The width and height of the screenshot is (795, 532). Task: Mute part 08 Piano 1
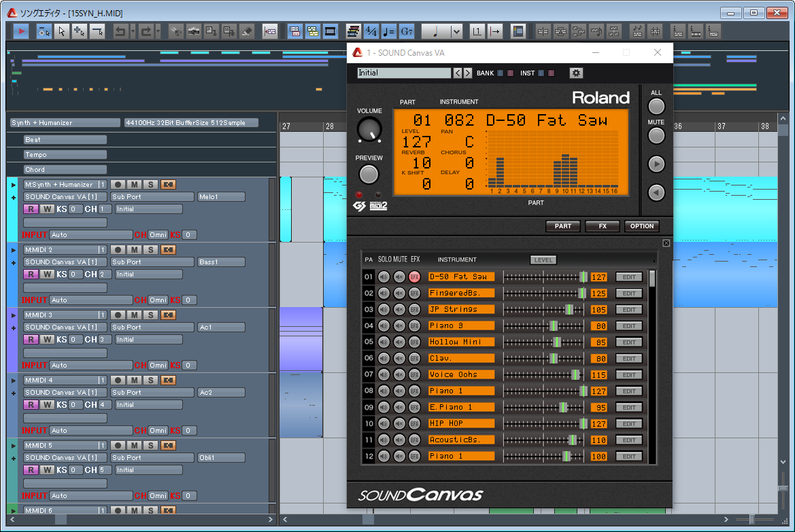click(x=399, y=391)
